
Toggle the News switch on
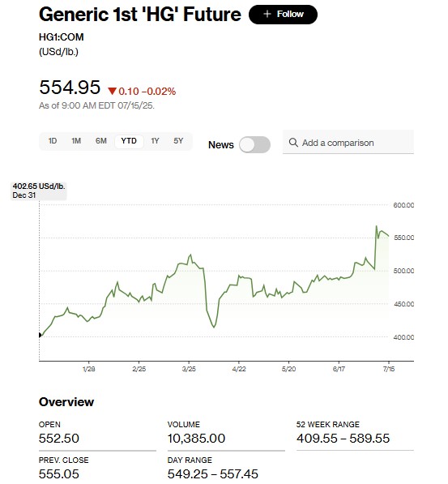[255, 144]
